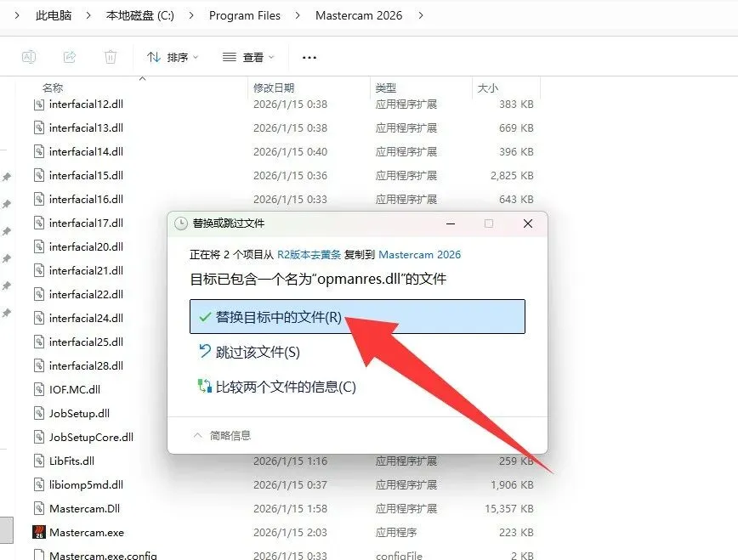Viewport: 738px width, 560px height.
Task: Select interfacial25.dll file icon
Action: [x=39, y=342]
